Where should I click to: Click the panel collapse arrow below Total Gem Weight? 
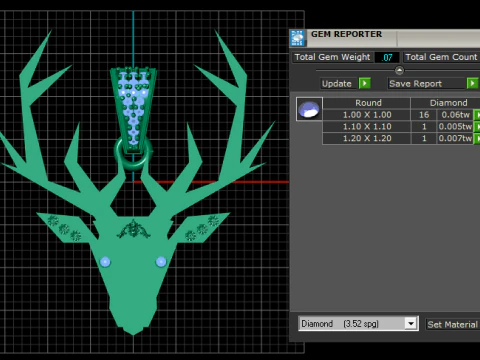coord(399,70)
